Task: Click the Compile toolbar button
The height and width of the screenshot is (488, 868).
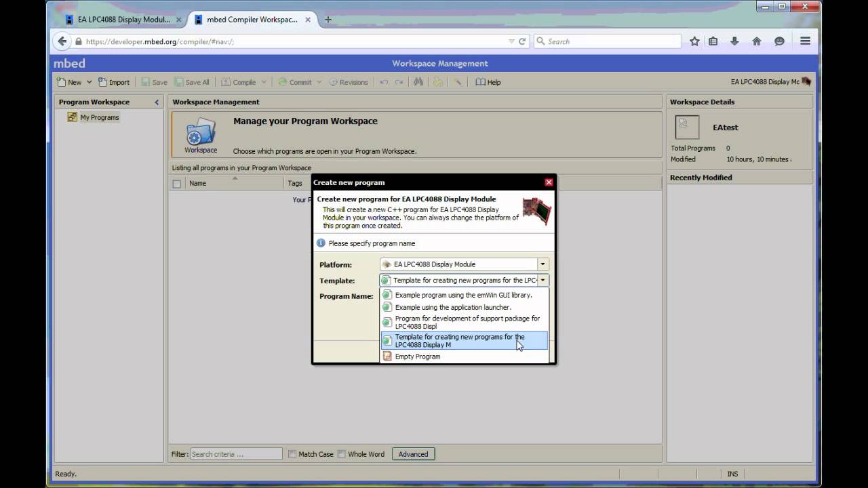Action: pyautogui.click(x=239, y=82)
